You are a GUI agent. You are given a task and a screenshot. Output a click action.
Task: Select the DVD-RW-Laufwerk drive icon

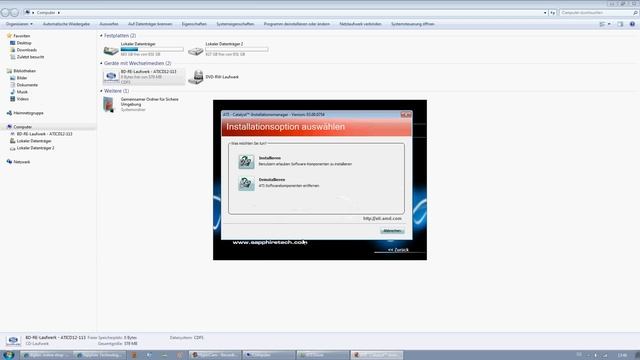coord(196,77)
